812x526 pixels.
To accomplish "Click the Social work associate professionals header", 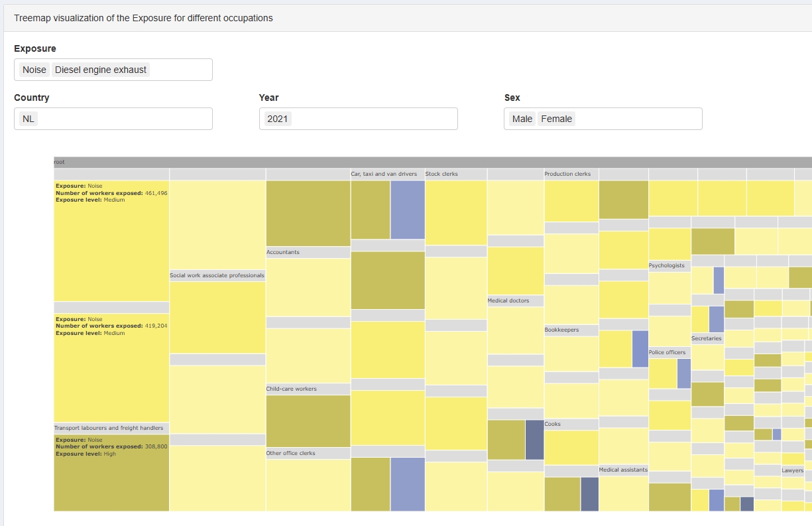I will click(x=217, y=275).
